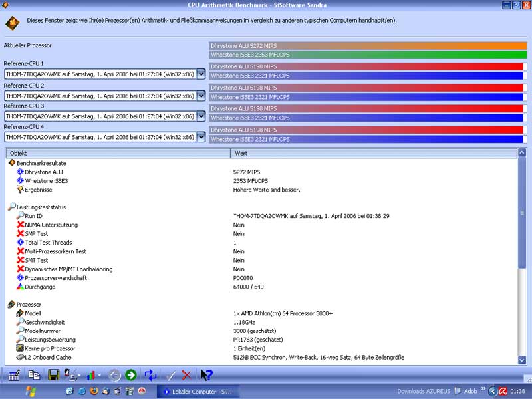The image size is (532, 399).
Task: Cancel with the red X toolbar icon
Action: 186,375
